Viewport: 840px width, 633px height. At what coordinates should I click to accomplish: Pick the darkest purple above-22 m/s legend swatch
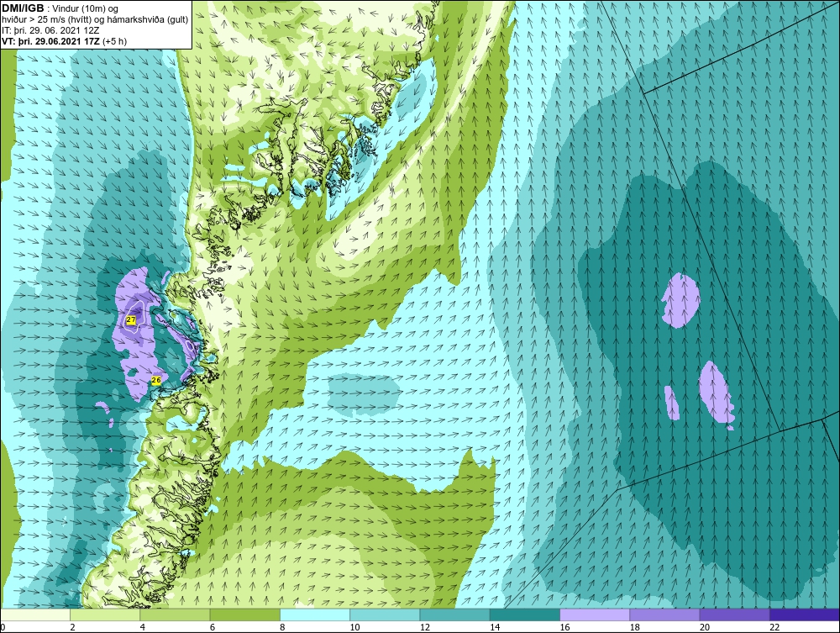click(x=804, y=615)
